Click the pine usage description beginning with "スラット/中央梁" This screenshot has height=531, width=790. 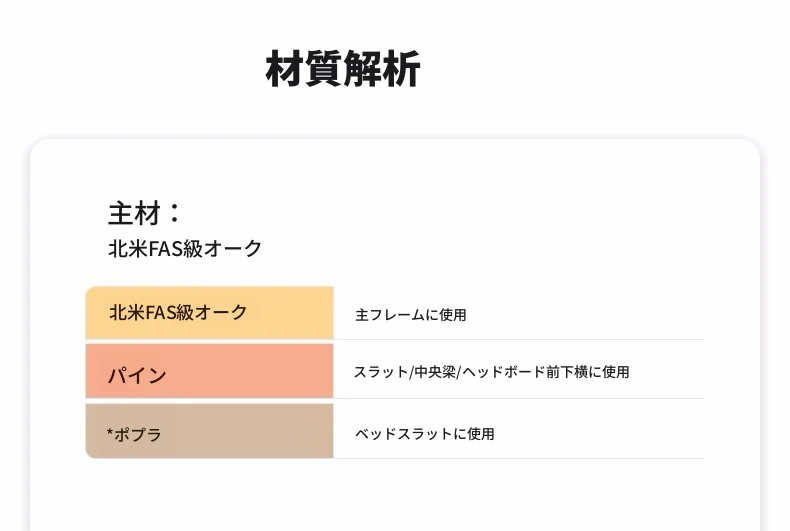point(491,372)
